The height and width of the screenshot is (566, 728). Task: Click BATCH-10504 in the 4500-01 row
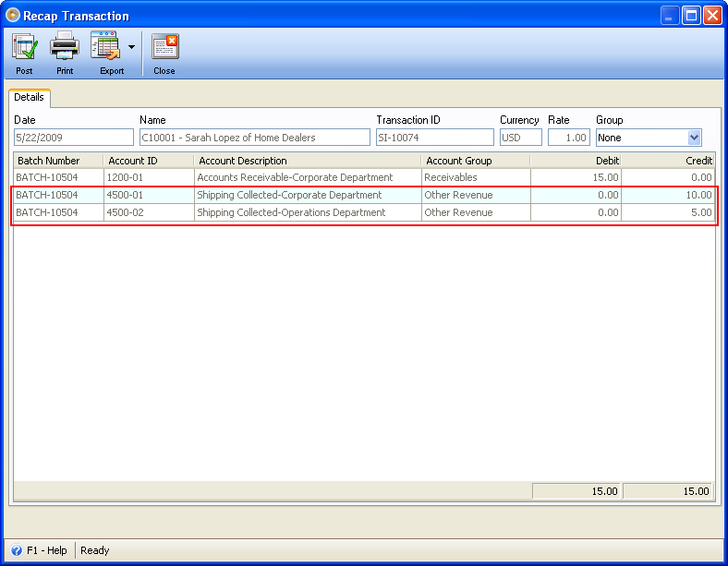click(x=58, y=195)
